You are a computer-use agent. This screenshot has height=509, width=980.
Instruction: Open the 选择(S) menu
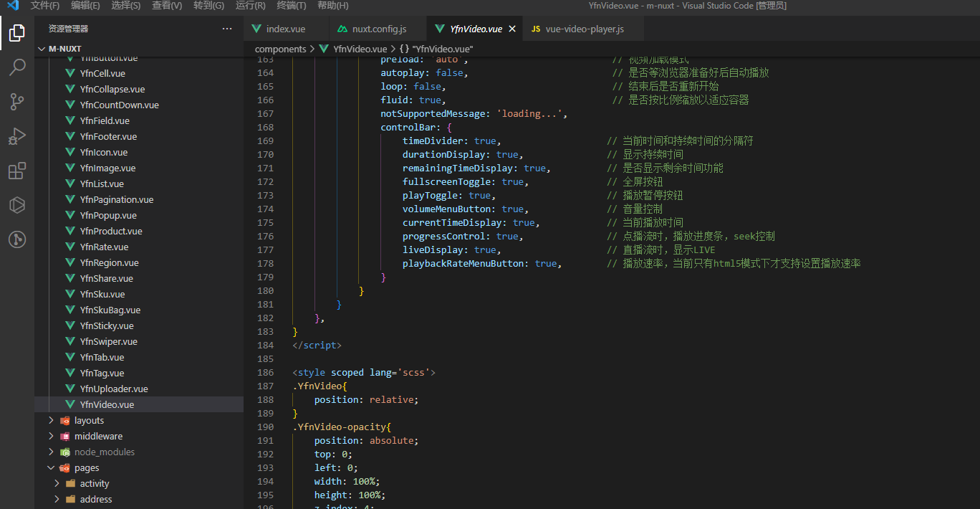[x=126, y=6]
